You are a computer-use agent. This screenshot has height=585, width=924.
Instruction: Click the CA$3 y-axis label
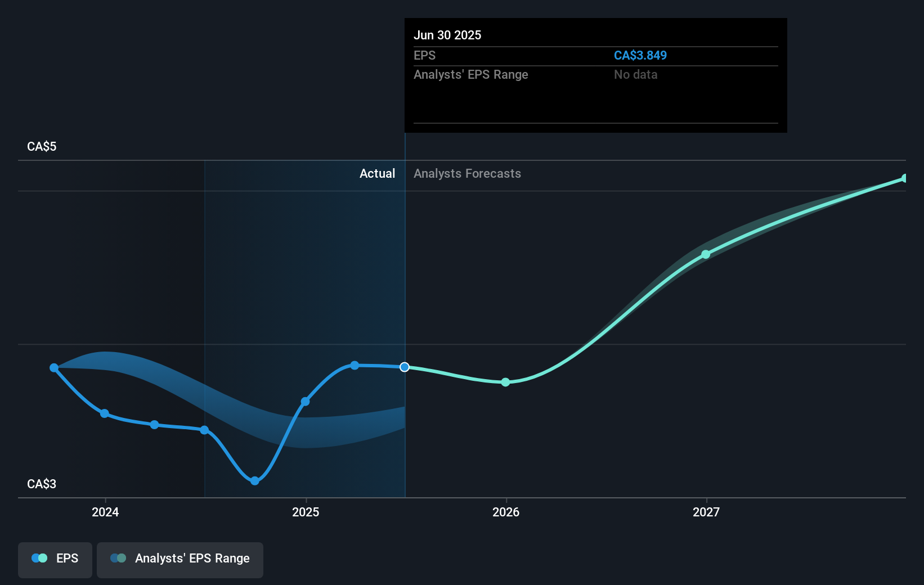pos(42,484)
